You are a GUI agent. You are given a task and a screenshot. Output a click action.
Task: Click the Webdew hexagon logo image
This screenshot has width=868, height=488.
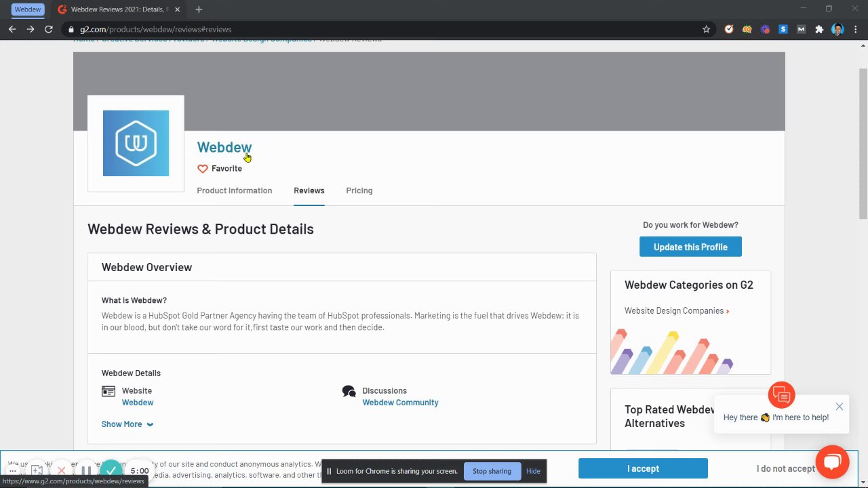(136, 143)
